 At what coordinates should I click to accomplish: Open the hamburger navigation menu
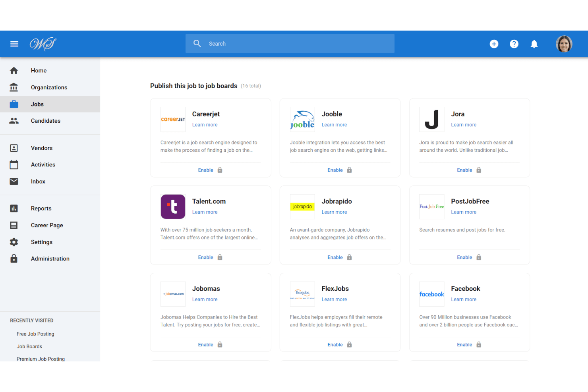click(x=14, y=44)
